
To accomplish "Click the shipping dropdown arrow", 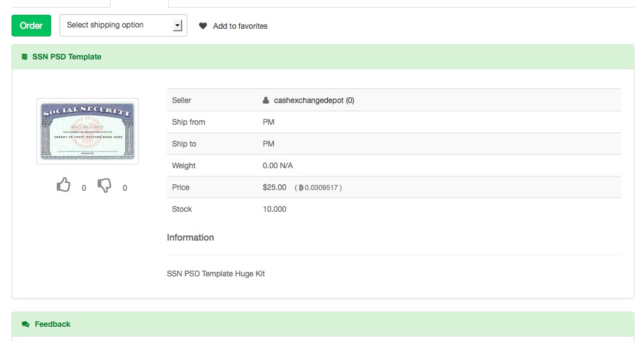I will coord(177,26).
